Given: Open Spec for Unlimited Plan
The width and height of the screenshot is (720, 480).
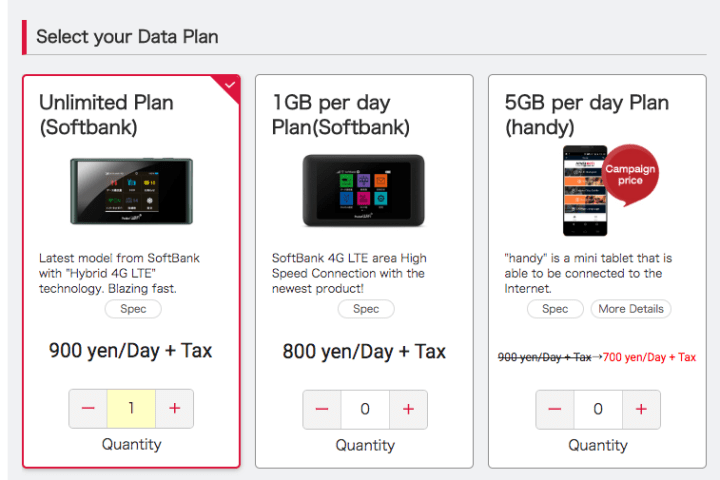Looking at the screenshot, I should coord(133,309).
